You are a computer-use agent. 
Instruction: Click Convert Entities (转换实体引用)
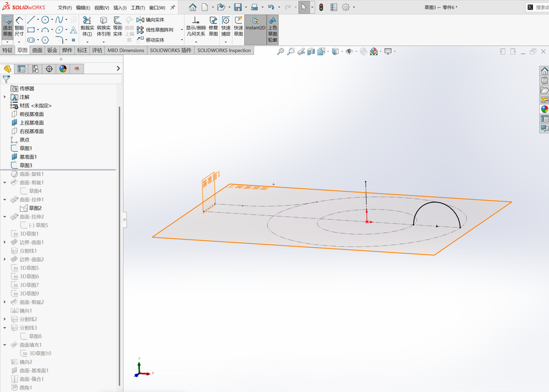click(103, 27)
